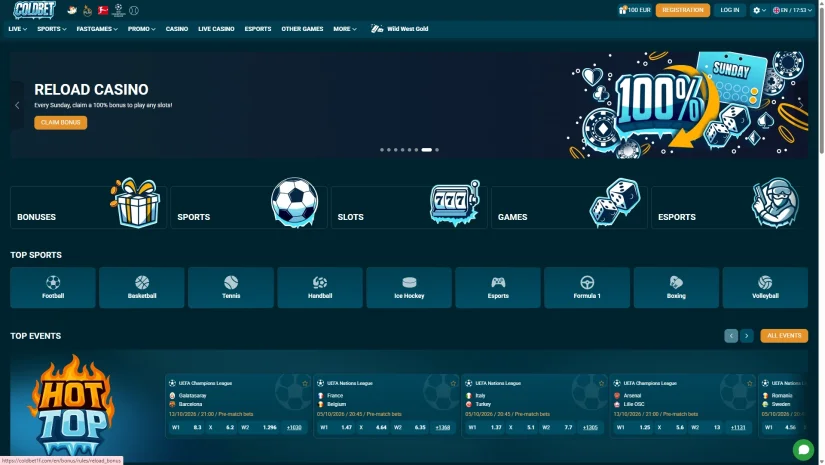
Task: Expand the SPORTS menu
Action: (x=52, y=29)
